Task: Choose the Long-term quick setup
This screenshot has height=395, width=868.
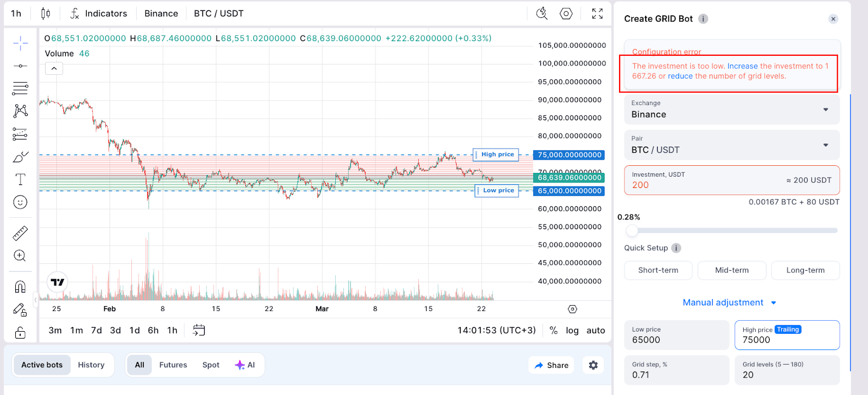Action: click(806, 270)
